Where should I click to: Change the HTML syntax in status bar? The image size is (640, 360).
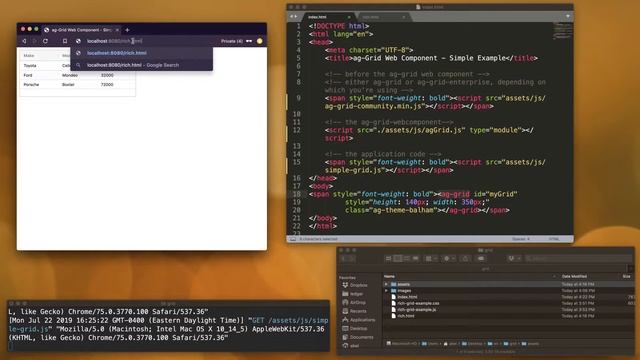[x=553, y=239]
